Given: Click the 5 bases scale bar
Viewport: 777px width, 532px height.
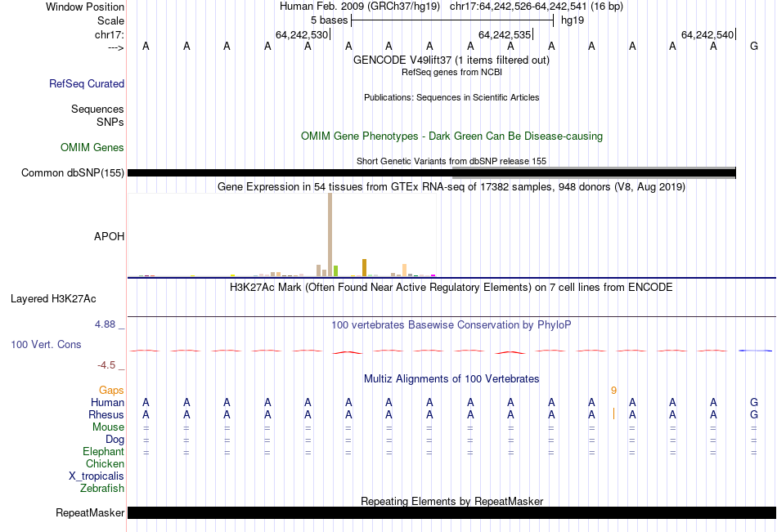Looking at the screenshot, I should (x=452, y=20).
